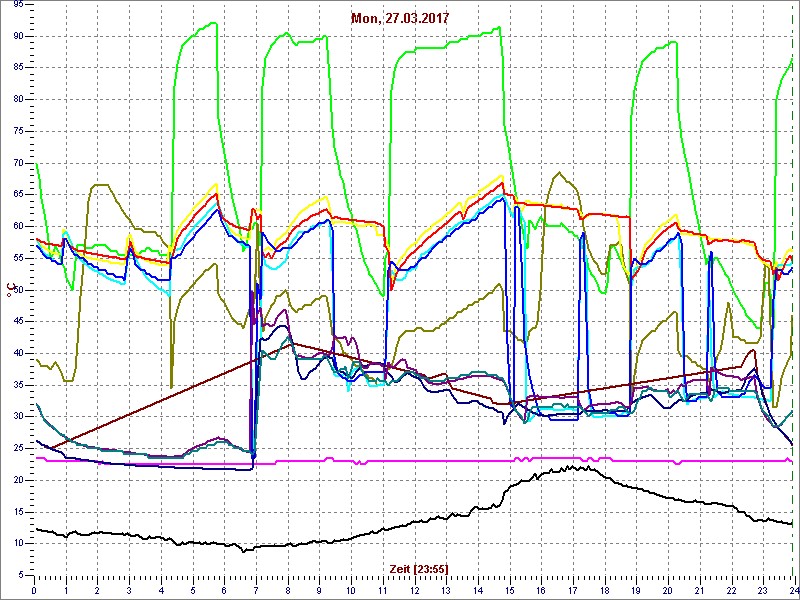Click the hour label '12' on the time axis

click(x=414, y=588)
